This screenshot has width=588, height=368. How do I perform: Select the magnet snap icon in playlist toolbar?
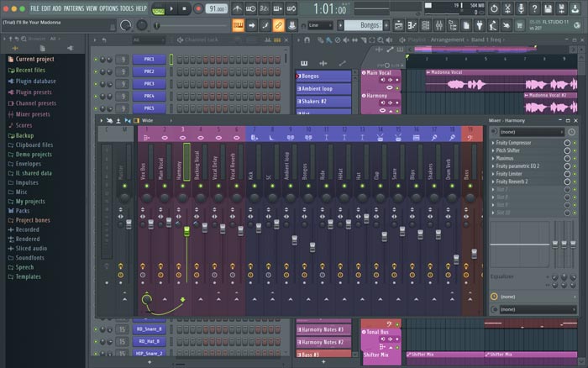click(307, 39)
